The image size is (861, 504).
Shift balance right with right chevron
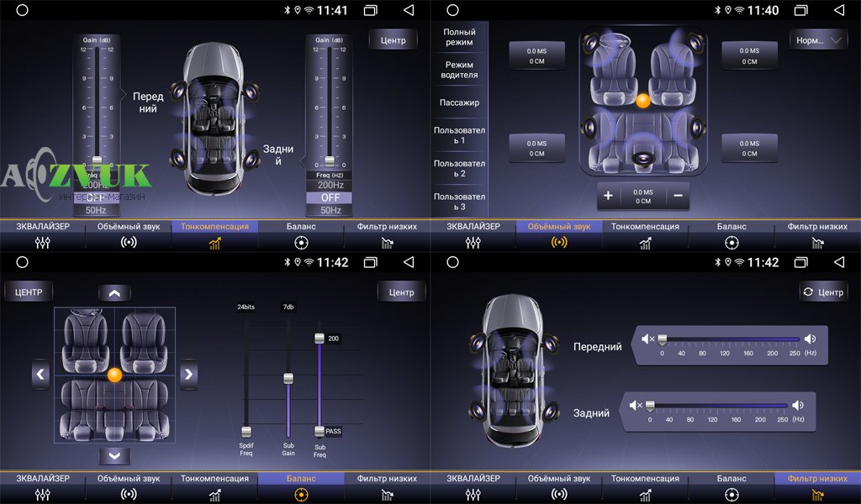(x=188, y=375)
